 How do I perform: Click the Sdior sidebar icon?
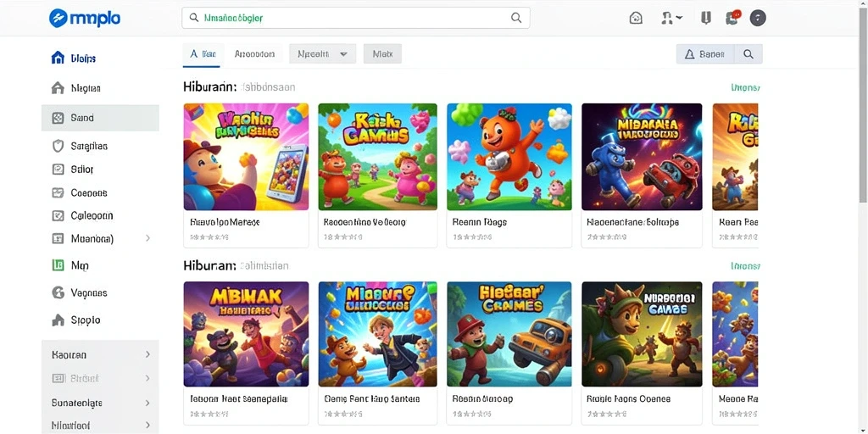coord(58,170)
